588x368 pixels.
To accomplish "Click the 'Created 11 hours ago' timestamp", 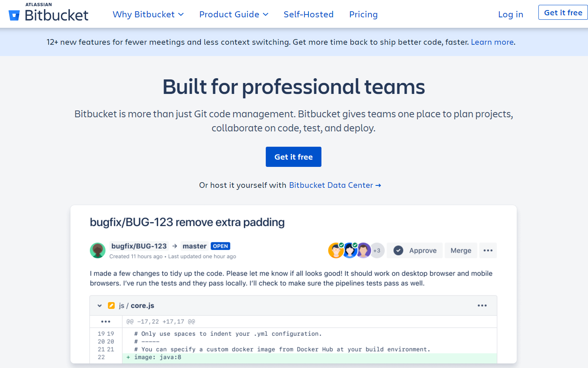I will coord(136,256).
